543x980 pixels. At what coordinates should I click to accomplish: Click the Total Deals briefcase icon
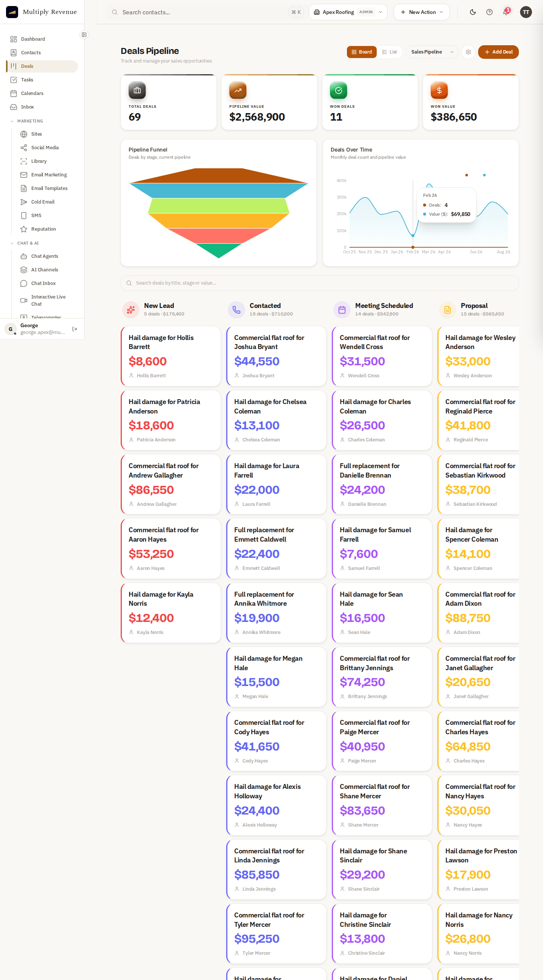[x=137, y=90]
